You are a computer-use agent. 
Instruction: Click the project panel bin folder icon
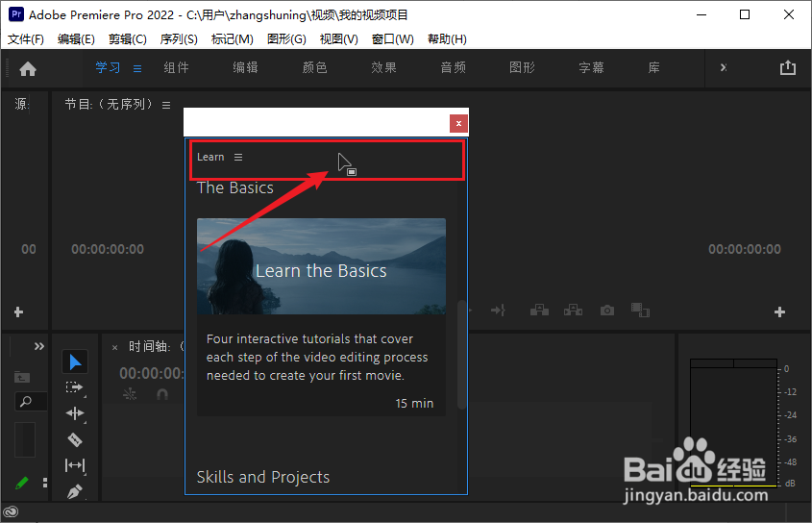[x=22, y=377]
